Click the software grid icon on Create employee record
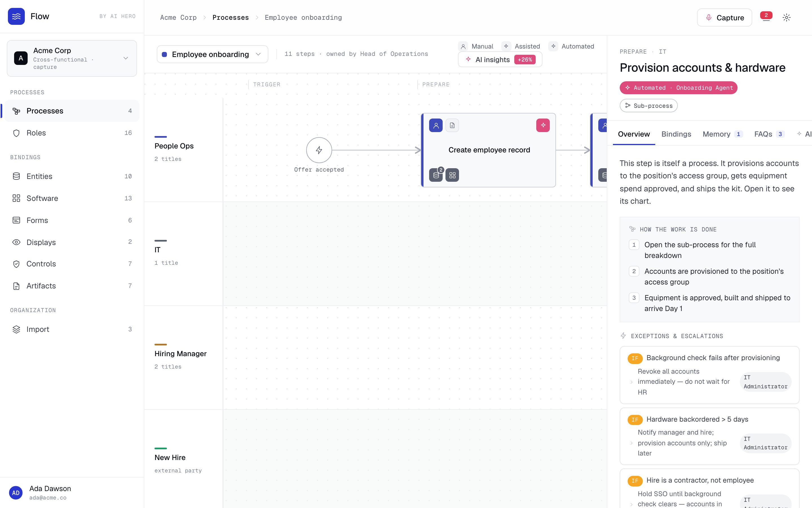812x508 pixels. pyautogui.click(x=452, y=175)
